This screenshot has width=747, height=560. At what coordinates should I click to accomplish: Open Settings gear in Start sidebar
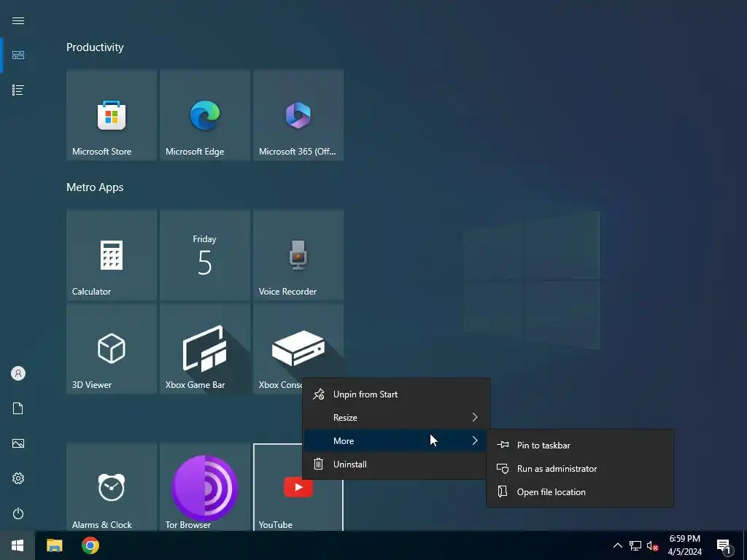[x=18, y=478]
